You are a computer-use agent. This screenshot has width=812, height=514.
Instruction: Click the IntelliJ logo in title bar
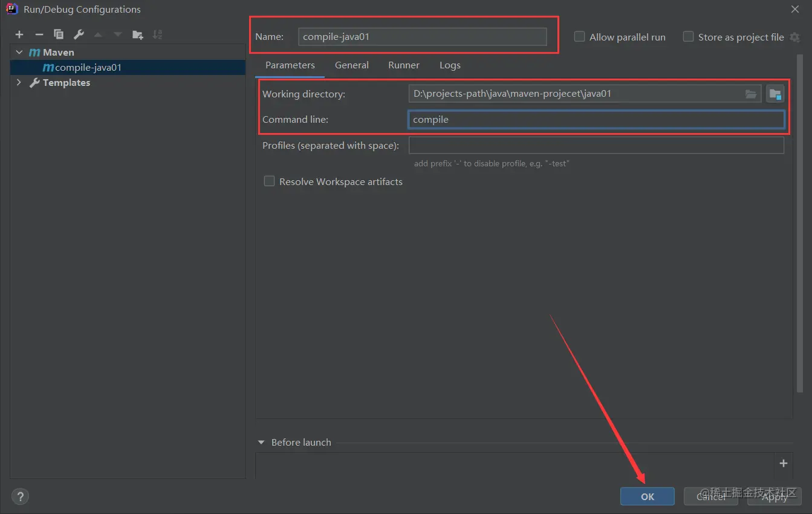point(11,9)
